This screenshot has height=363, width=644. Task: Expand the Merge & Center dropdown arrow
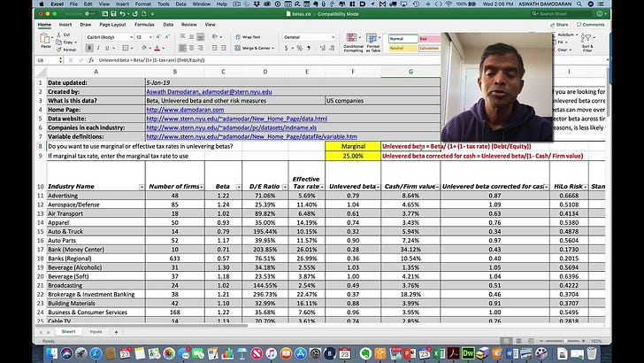coord(272,48)
